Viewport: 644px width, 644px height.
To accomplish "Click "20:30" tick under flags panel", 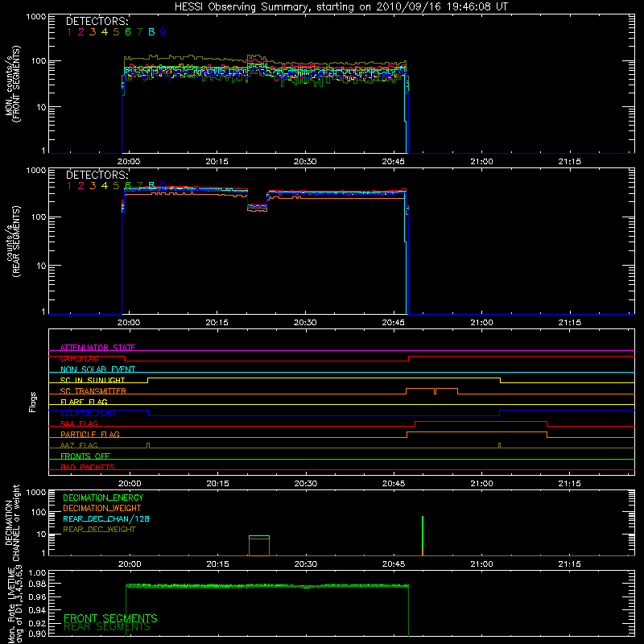I will (x=306, y=484).
